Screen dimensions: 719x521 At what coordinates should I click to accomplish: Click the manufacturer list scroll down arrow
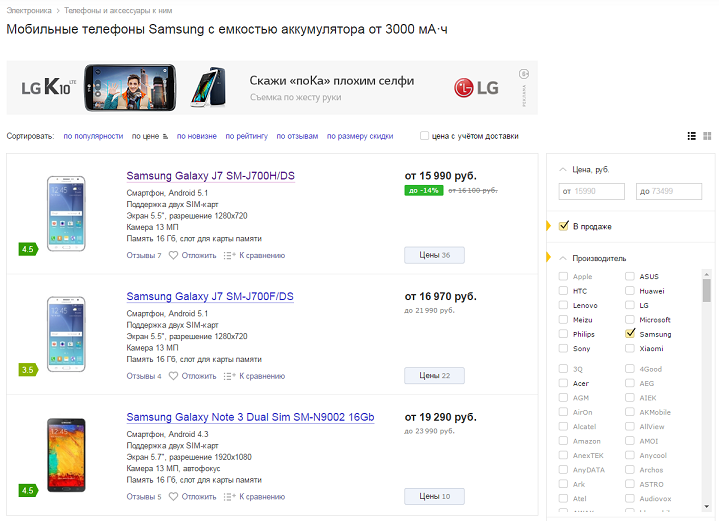click(x=707, y=506)
